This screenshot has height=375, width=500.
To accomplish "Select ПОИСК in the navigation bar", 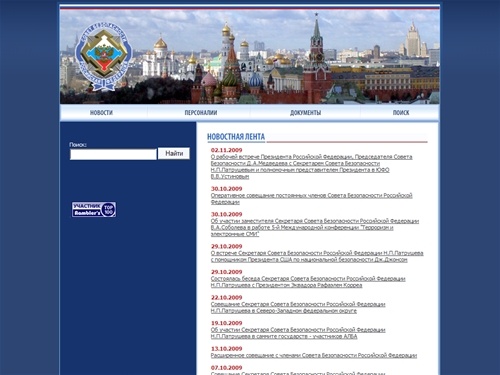I will pyautogui.click(x=401, y=113).
